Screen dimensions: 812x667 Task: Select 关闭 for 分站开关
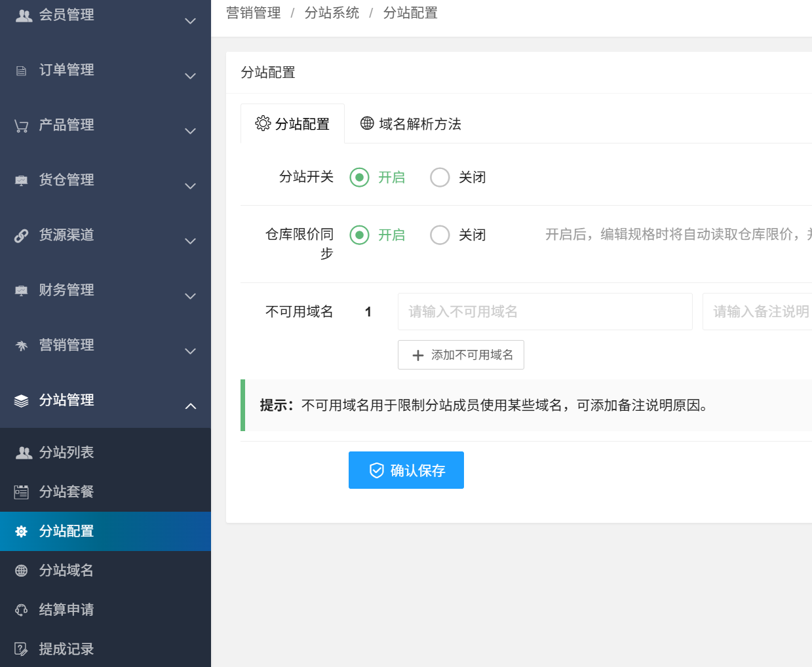pyautogui.click(x=440, y=178)
